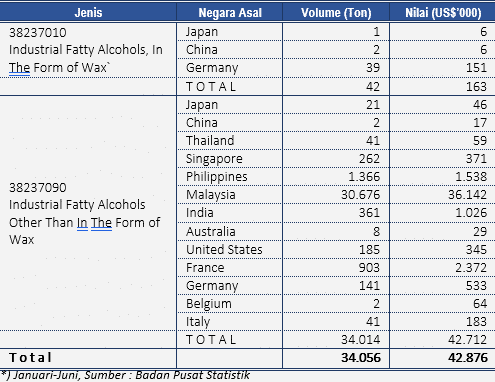Click the value "59" for Thailand
The height and width of the screenshot is (382, 495).
(480, 141)
